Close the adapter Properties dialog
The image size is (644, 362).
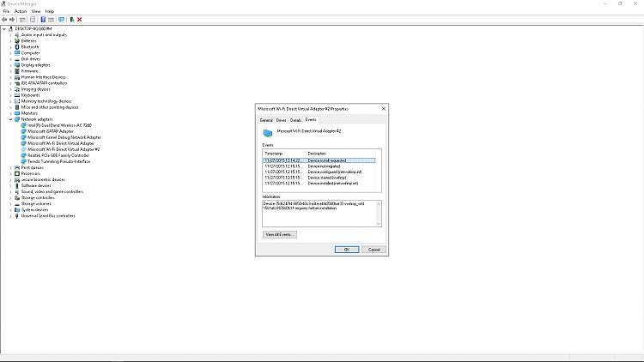(384, 109)
